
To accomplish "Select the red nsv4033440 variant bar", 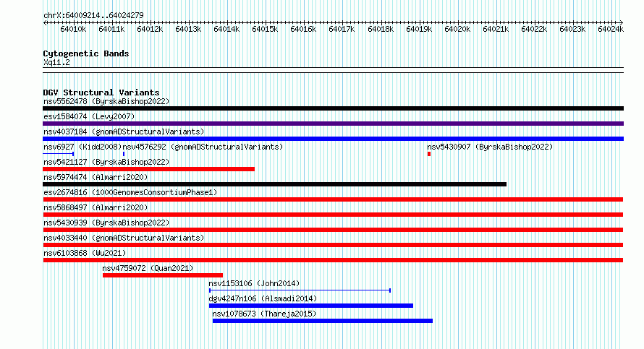I will pos(333,245).
